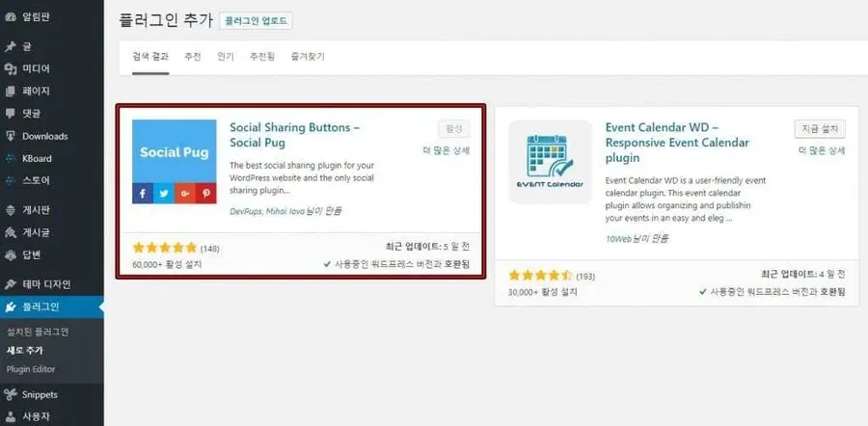Image resolution: width=868 pixels, height=426 pixels.
Task: Click Pinterest icon on Social Pug thumbnail
Action: (206, 194)
